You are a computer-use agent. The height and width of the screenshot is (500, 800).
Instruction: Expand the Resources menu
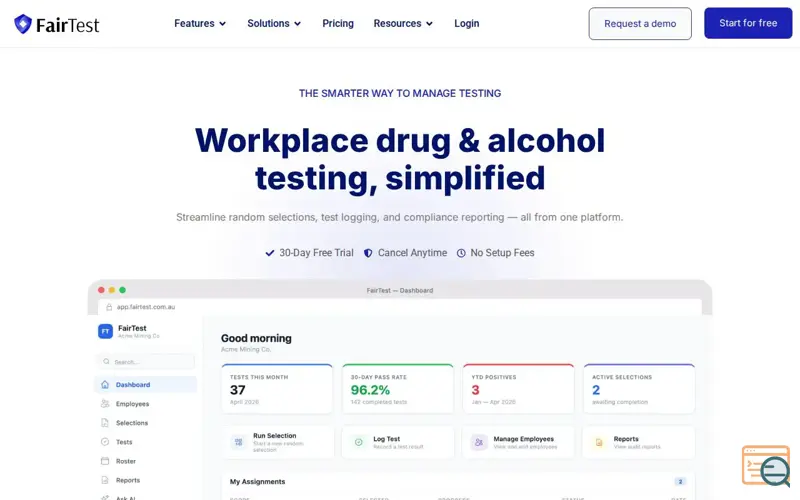[x=403, y=23]
